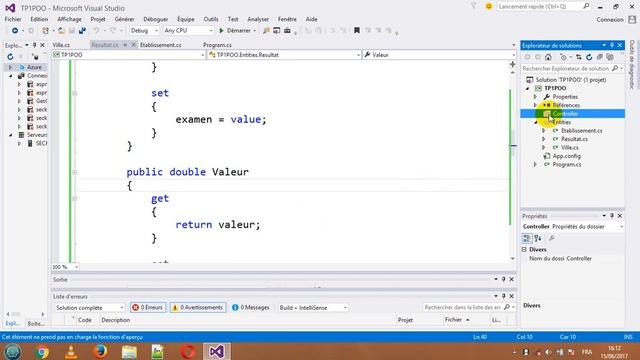Screen dimensions: 640x360
Task: Click the refresh icon in Server Explorer panel
Action: [x=10, y=57]
